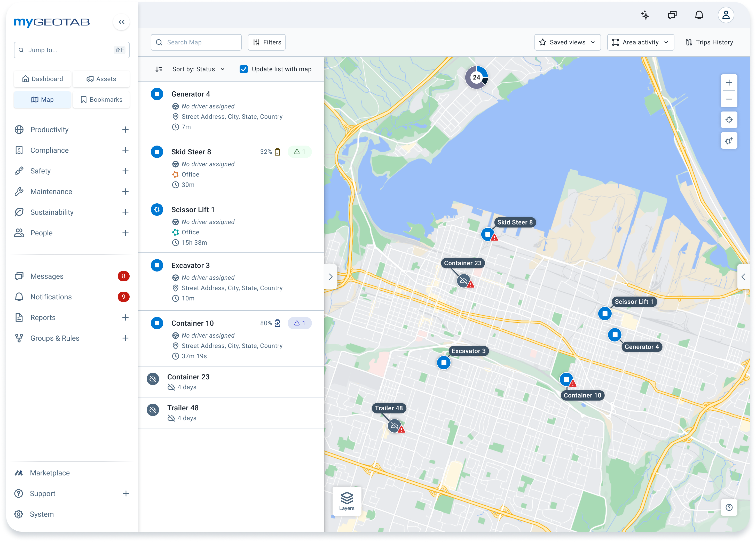Open Messages in sidebar

pyautogui.click(x=72, y=276)
